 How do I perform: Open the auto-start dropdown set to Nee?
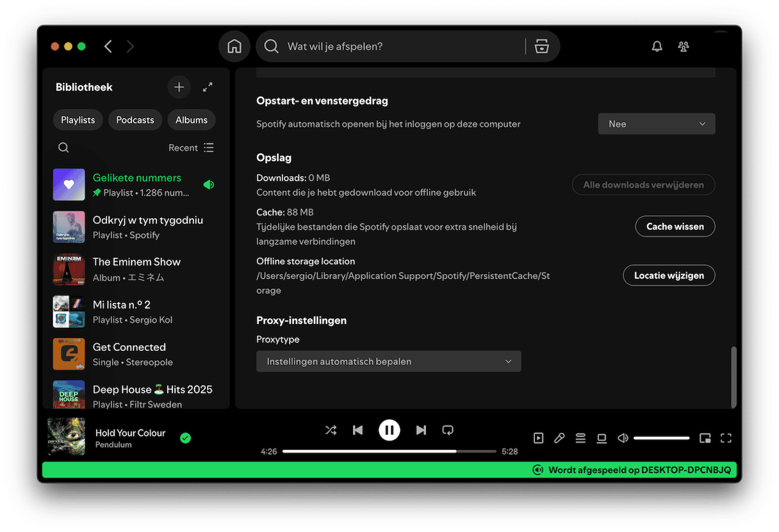point(657,124)
